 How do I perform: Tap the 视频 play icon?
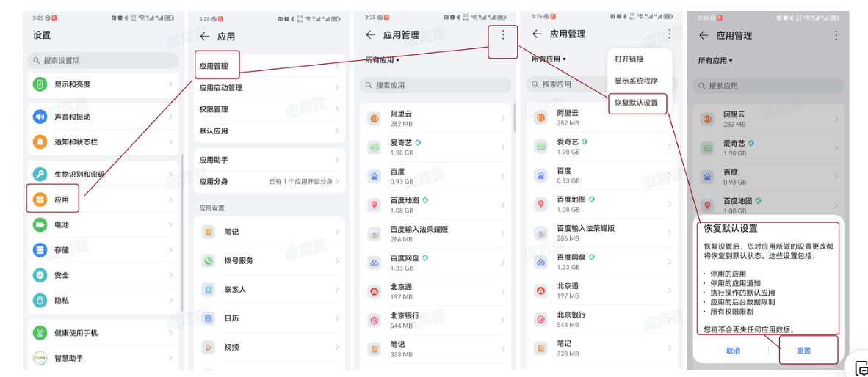point(209,347)
